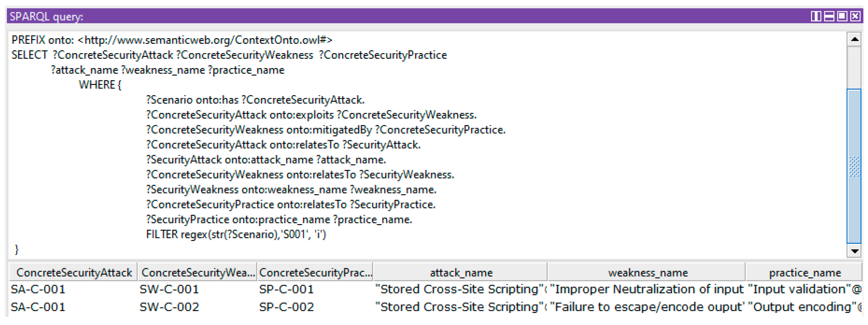Screen dimensions: 868x325
Task: Place cursor on the PREFIX onto line
Action: [172, 40]
